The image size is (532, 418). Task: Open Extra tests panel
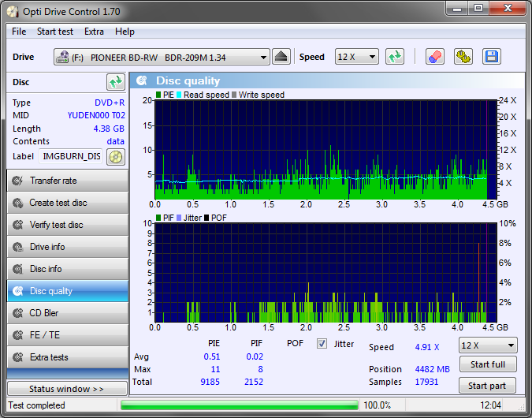68,357
